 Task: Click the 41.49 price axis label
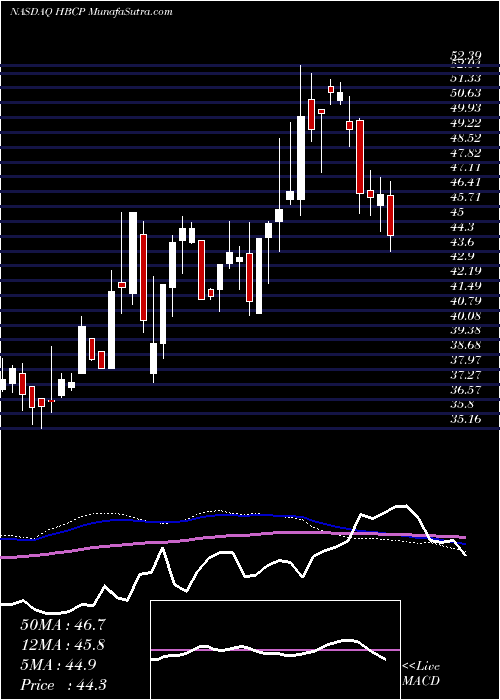pyautogui.click(x=466, y=286)
